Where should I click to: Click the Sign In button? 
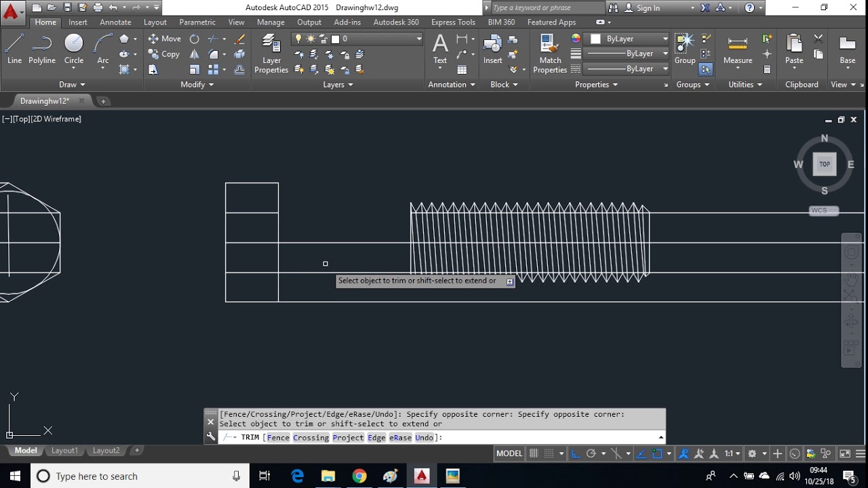click(648, 8)
